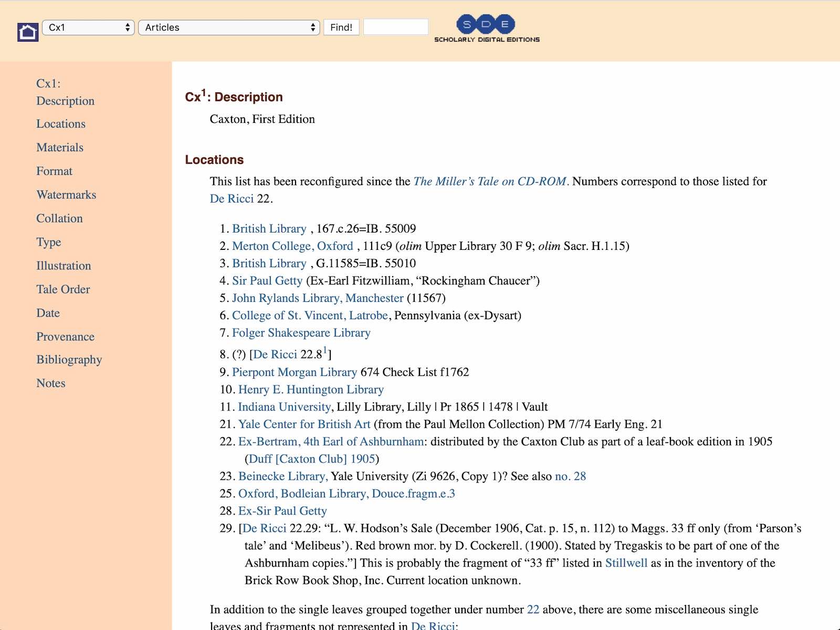840x630 pixels.
Task: Open Pierpont Morgan Library link
Action: 295,372
